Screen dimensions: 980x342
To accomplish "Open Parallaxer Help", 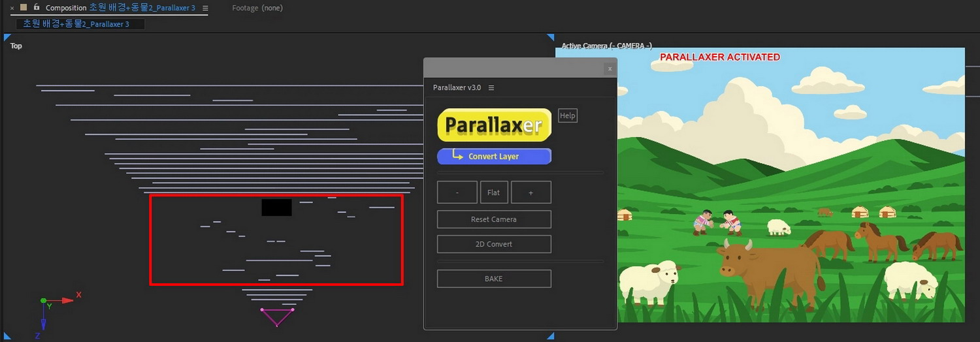I will [568, 116].
